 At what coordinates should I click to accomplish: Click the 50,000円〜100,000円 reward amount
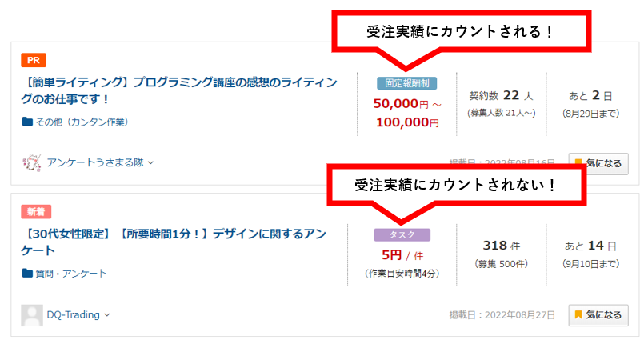407,113
